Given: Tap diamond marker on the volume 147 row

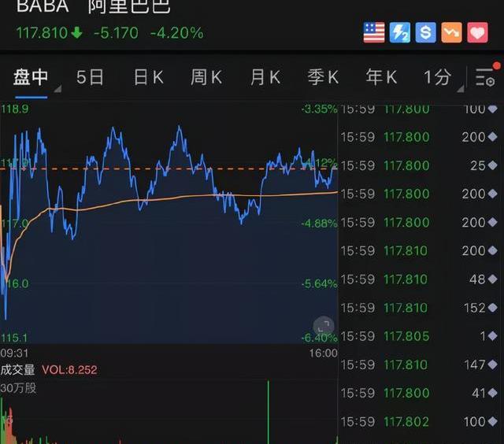Looking at the screenshot, I should pyautogui.click(x=492, y=364).
